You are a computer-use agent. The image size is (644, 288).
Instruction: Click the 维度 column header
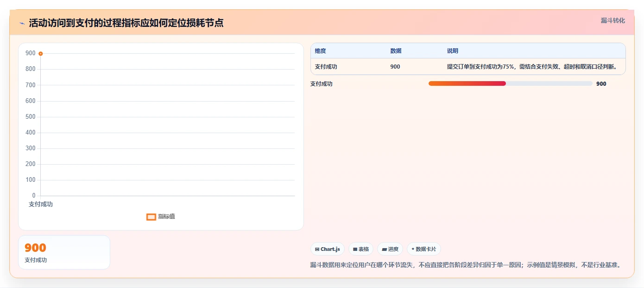click(x=320, y=51)
